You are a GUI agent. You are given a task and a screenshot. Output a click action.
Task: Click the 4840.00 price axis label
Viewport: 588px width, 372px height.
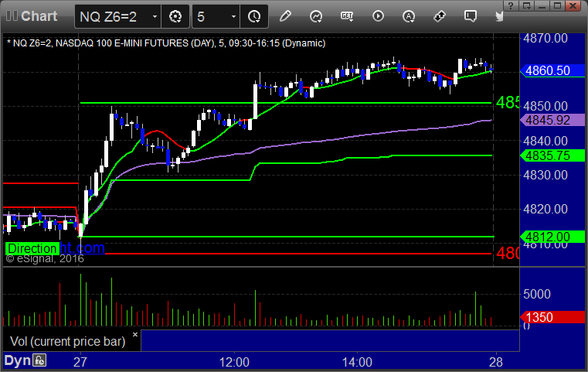546,141
